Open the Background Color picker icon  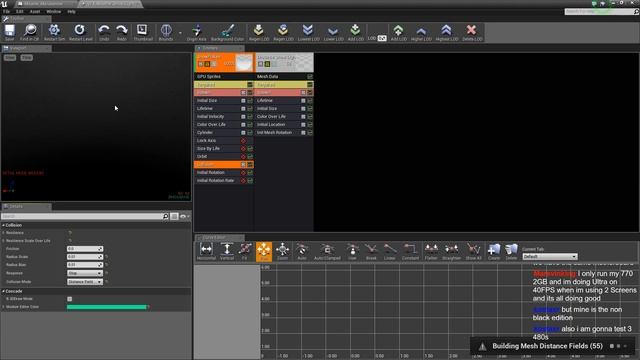[x=227, y=32]
